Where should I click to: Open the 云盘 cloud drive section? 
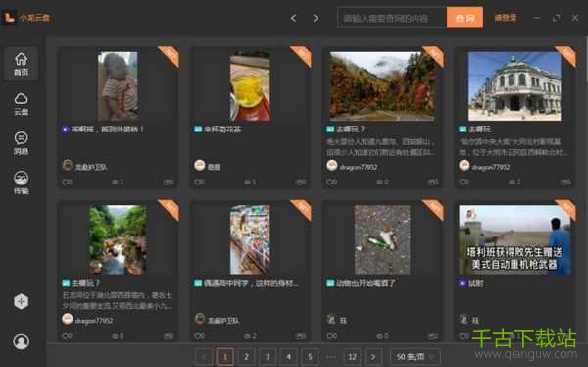[21, 104]
